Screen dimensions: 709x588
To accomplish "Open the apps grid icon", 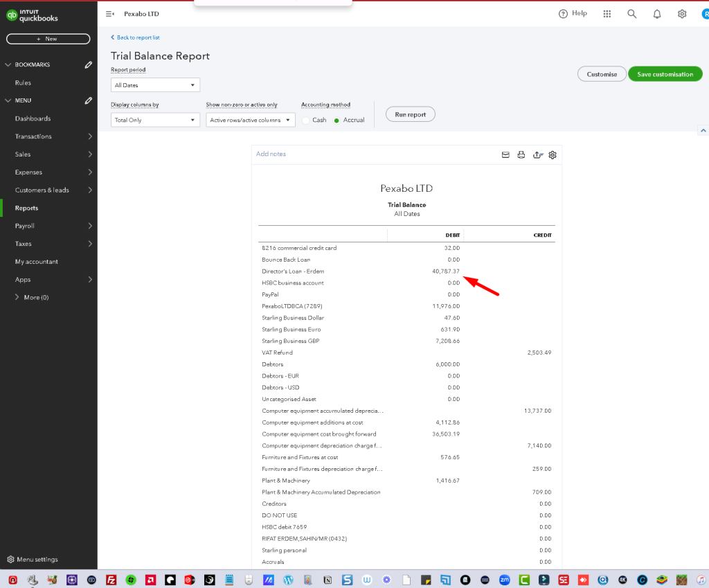I will (x=607, y=14).
